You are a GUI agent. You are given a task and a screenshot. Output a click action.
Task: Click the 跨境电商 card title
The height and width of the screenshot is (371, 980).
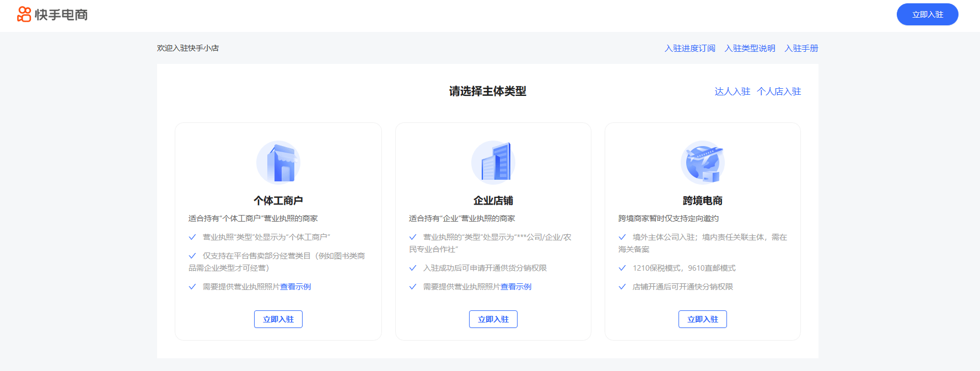[703, 201]
